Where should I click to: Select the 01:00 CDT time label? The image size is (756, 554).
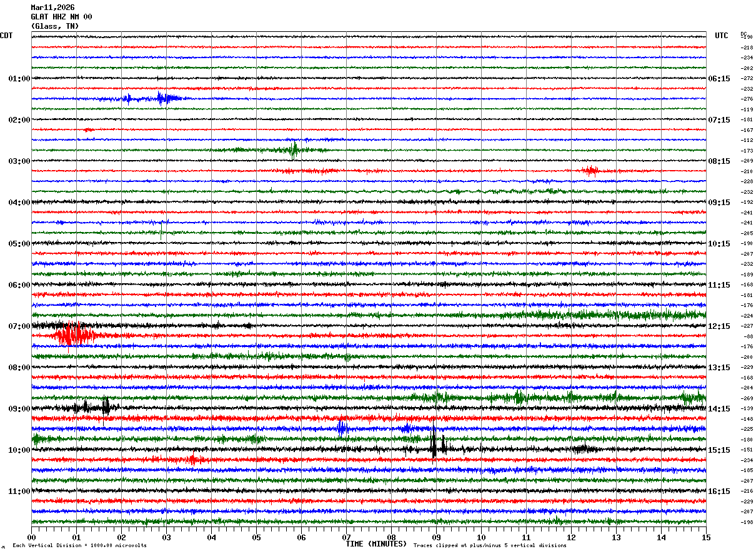click(19, 79)
